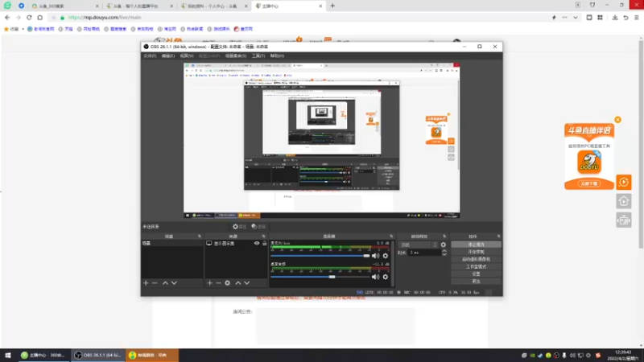Click the OBS preview canvas
Image resolution: width=644 pixels, height=362 pixels.
[321, 140]
